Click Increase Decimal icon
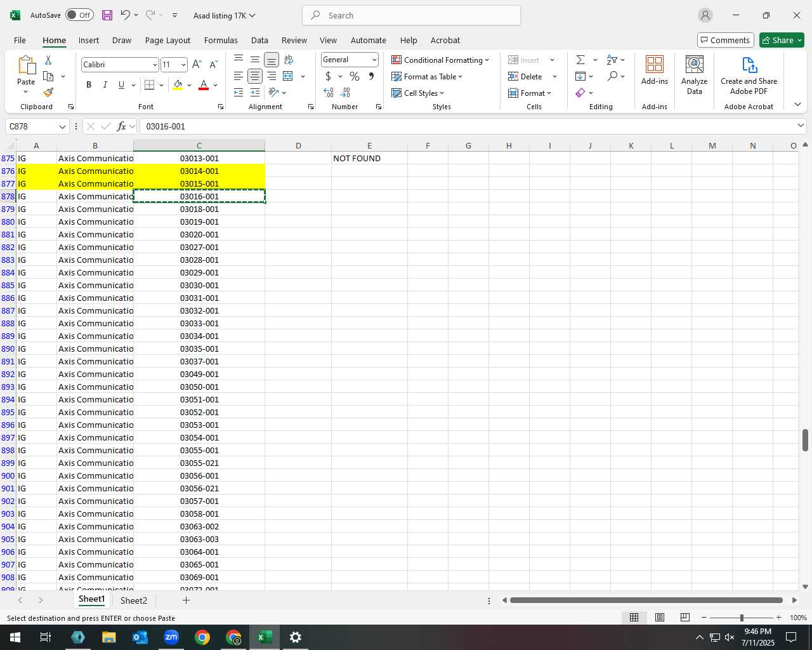The width and height of the screenshot is (812, 650). pos(329,93)
